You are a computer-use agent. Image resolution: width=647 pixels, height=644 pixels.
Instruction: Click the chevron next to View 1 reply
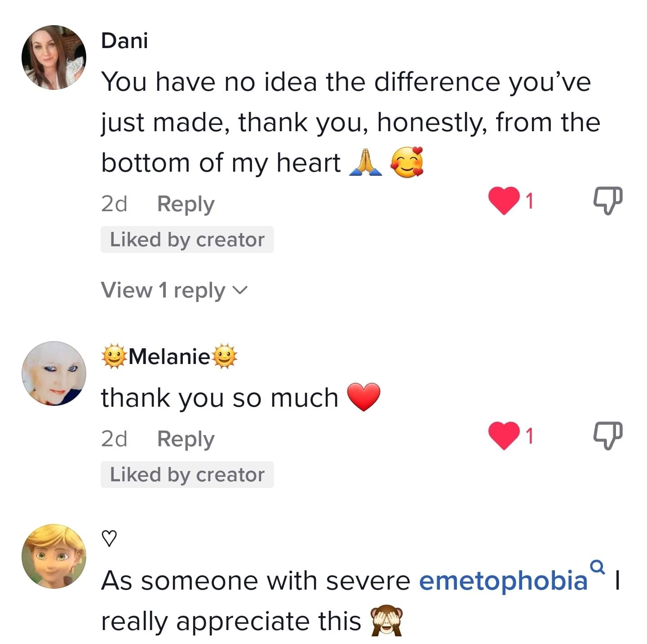[x=240, y=290]
